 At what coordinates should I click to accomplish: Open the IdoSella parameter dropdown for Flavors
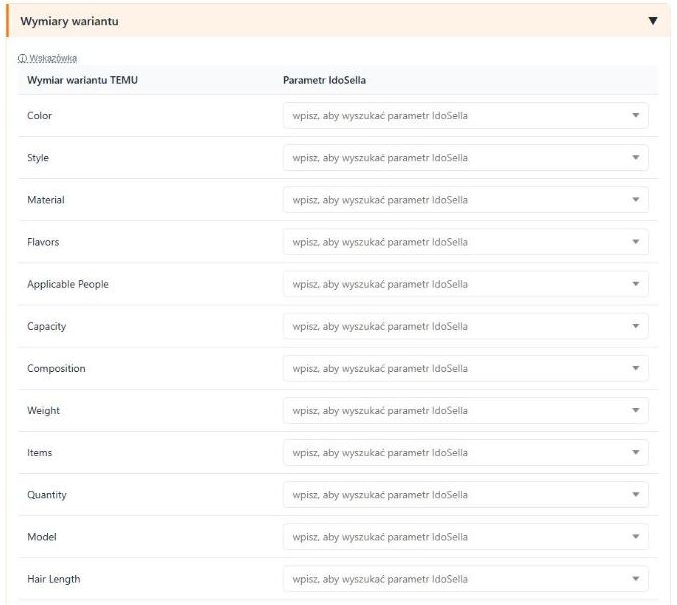(465, 242)
